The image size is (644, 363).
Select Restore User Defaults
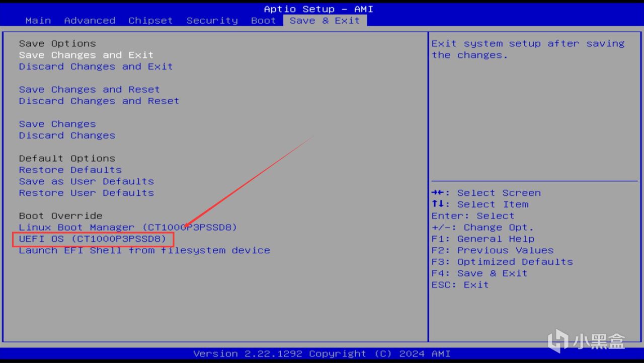(86, 193)
